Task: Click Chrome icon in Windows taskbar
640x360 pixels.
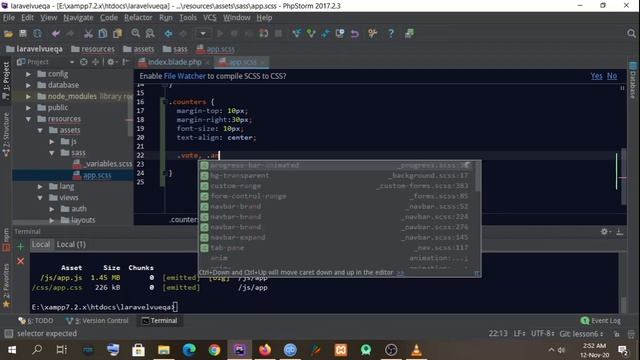Action: click(214, 350)
